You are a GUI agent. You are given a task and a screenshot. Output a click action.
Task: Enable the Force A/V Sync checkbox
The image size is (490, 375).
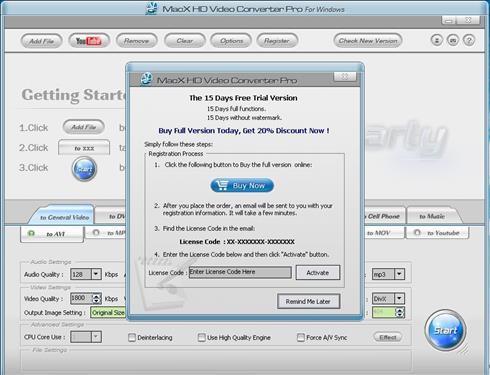pos(301,338)
